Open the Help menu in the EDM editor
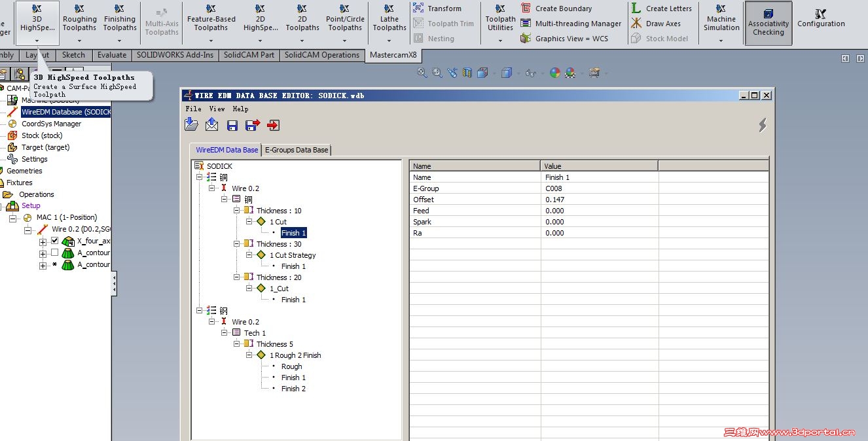 click(240, 109)
